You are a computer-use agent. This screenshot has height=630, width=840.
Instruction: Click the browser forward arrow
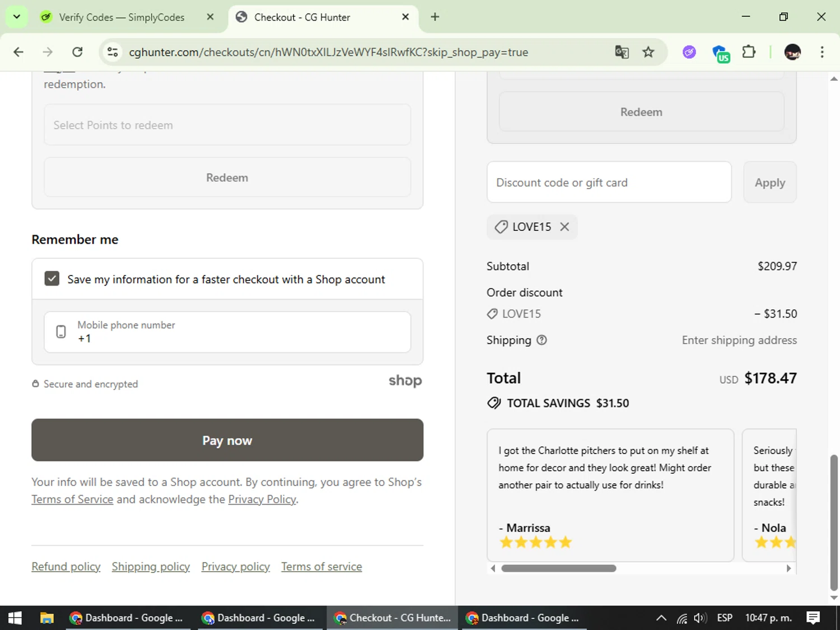(x=48, y=52)
